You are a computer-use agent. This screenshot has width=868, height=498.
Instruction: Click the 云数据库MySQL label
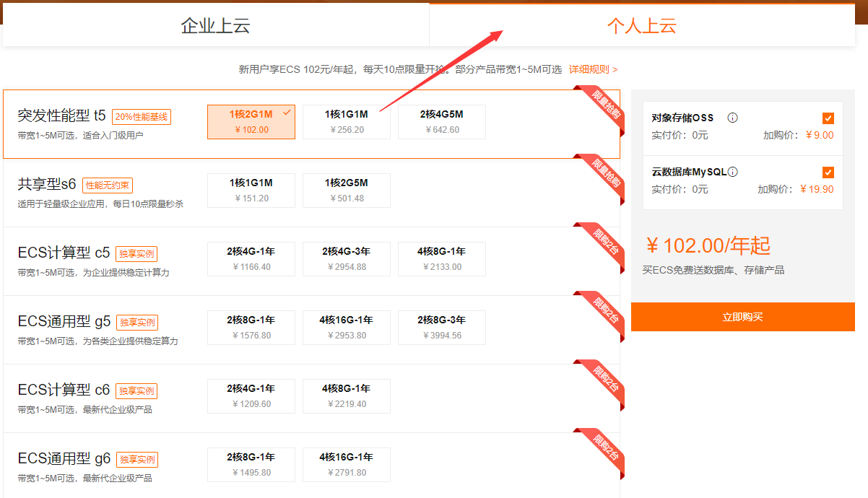[x=689, y=172]
